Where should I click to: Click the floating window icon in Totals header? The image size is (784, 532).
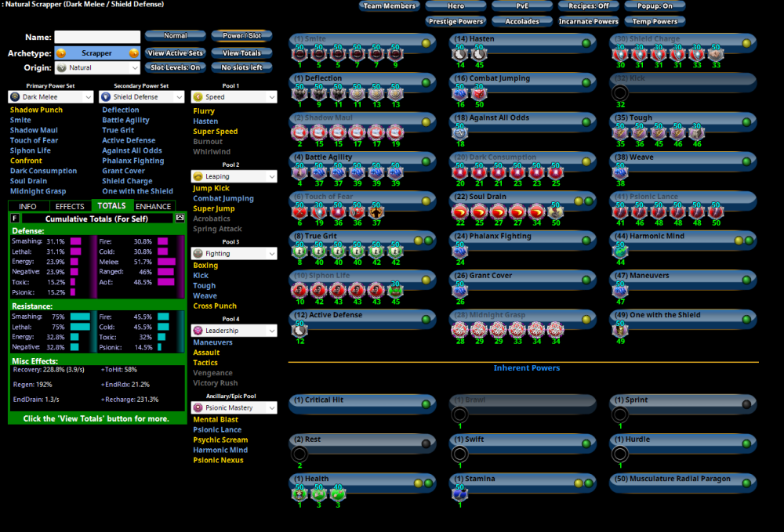[x=179, y=218]
